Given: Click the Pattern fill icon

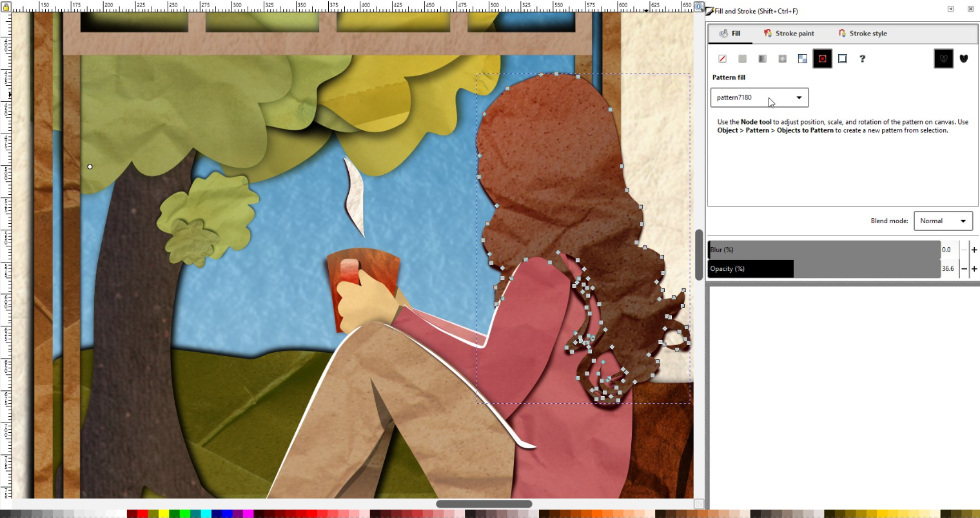Looking at the screenshot, I should coord(822,59).
